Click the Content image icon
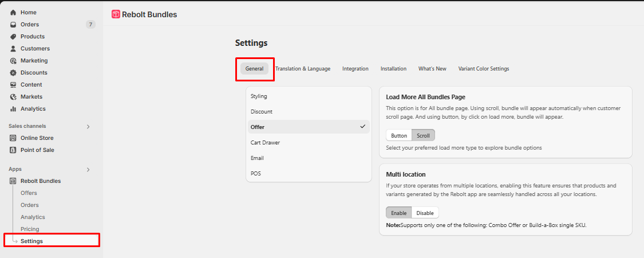The image size is (644, 258). [13, 84]
